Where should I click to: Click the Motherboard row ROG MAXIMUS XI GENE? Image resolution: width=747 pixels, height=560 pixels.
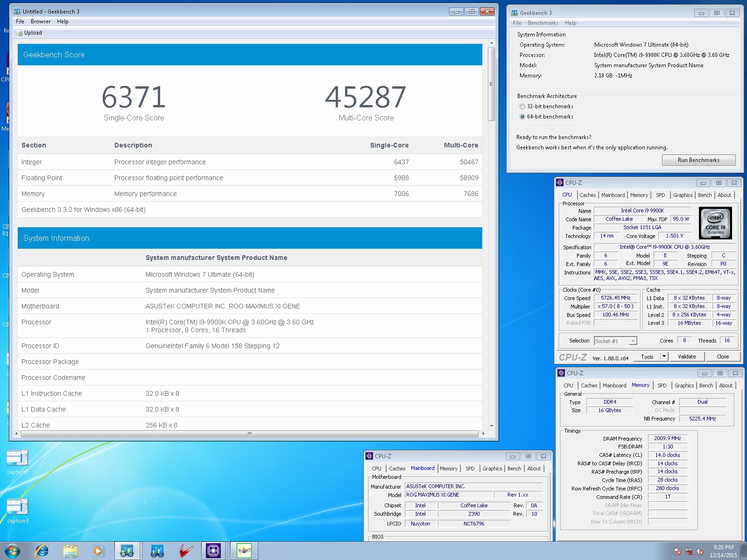[x=250, y=306]
